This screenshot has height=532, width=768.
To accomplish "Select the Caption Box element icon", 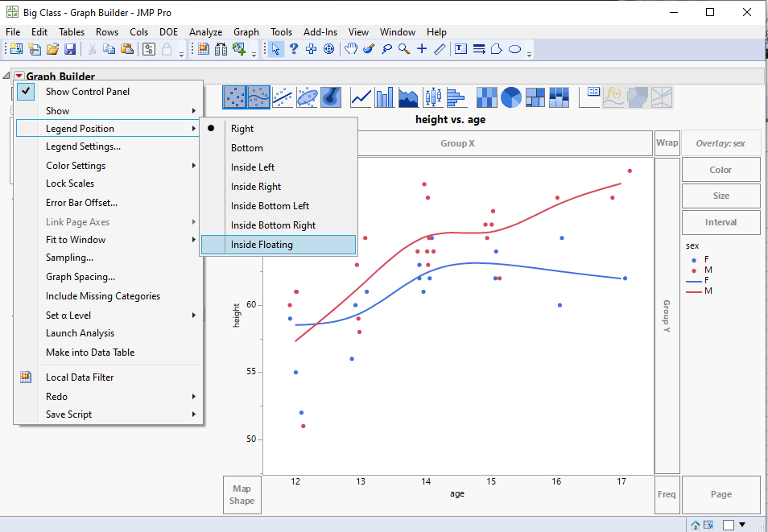I will click(x=589, y=97).
